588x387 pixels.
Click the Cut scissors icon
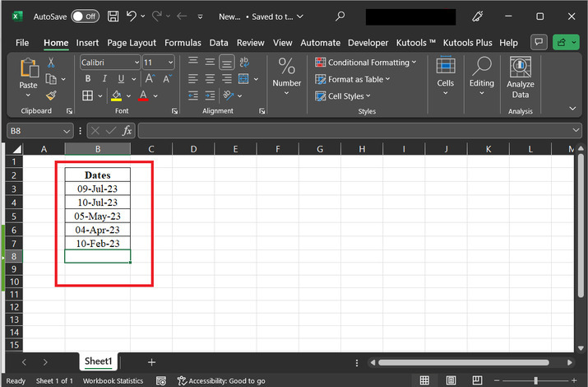(51, 63)
